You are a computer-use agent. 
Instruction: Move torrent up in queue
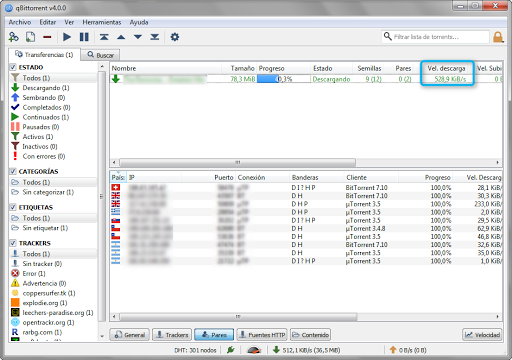(x=121, y=37)
